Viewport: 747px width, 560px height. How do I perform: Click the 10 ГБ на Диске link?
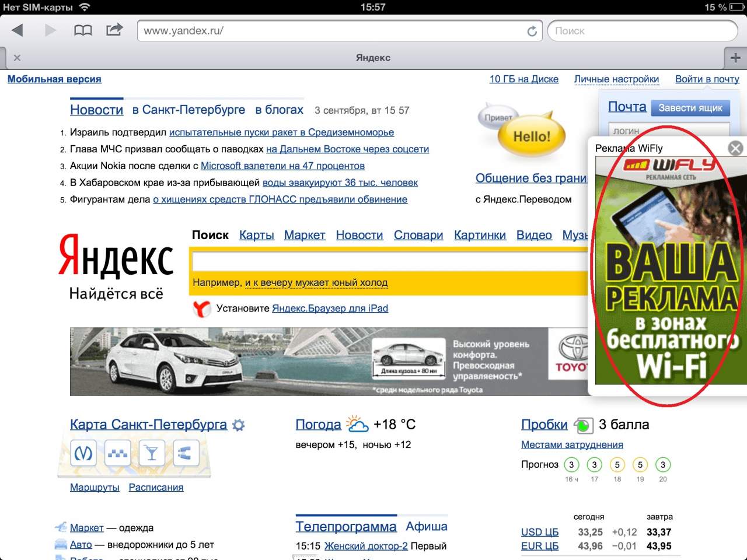point(524,79)
